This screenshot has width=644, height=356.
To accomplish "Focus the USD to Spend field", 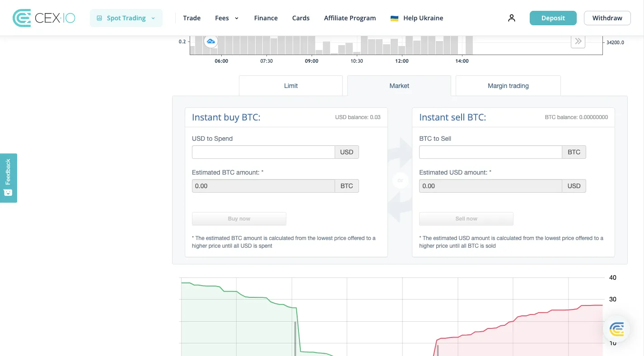I will 263,152.
